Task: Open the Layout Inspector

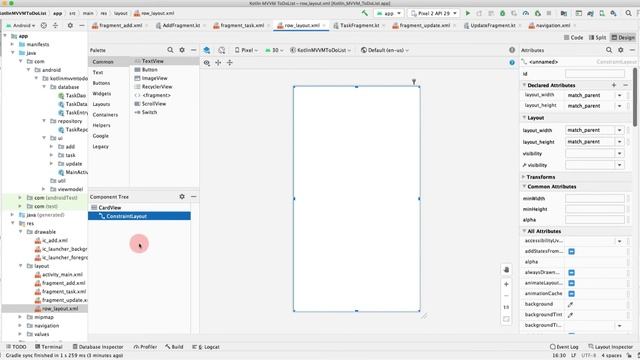Action: [x=610, y=347]
